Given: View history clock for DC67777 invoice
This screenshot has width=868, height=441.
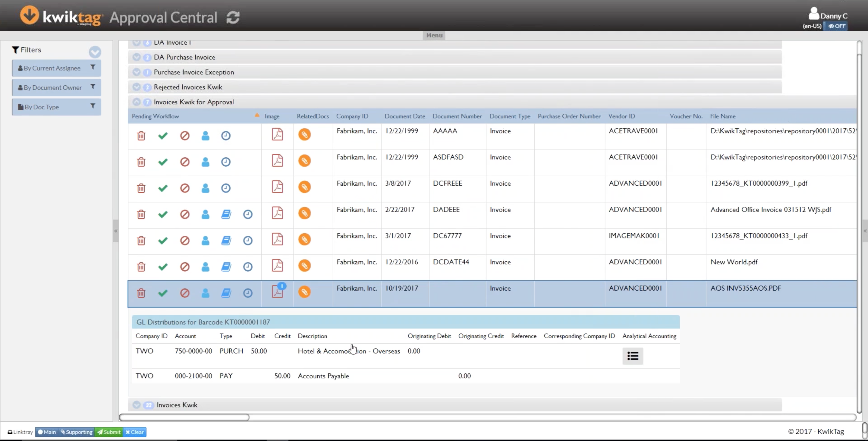Looking at the screenshot, I should (248, 241).
